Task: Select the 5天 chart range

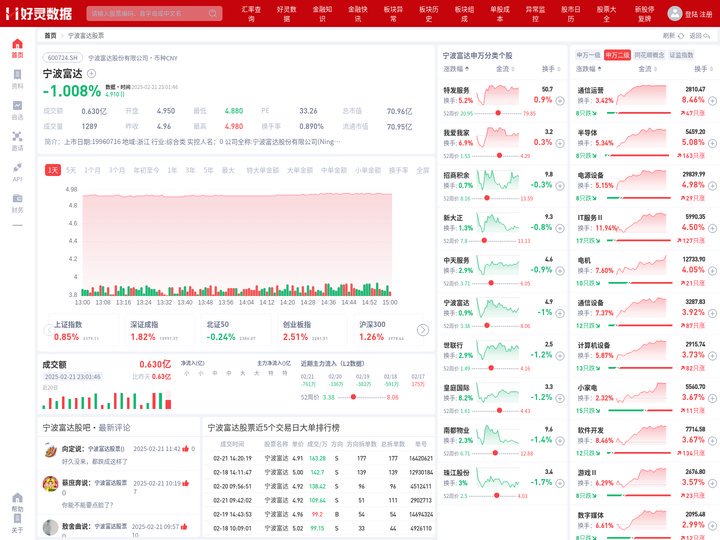Action: 71,170
